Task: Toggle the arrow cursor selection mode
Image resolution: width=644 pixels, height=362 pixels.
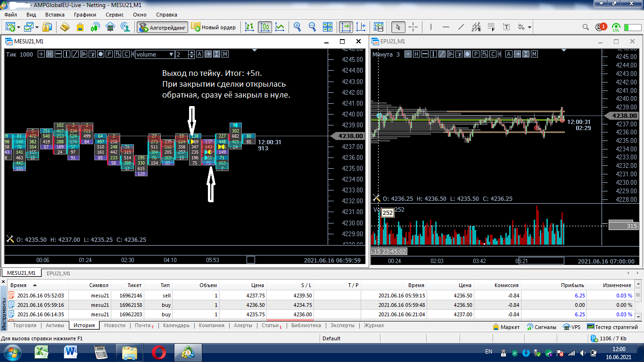Action: (x=398, y=27)
